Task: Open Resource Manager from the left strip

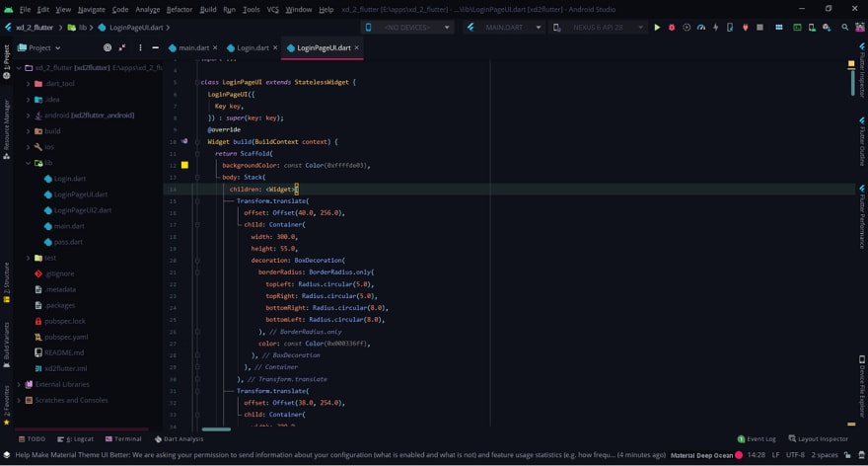Action: tap(6, 129)
